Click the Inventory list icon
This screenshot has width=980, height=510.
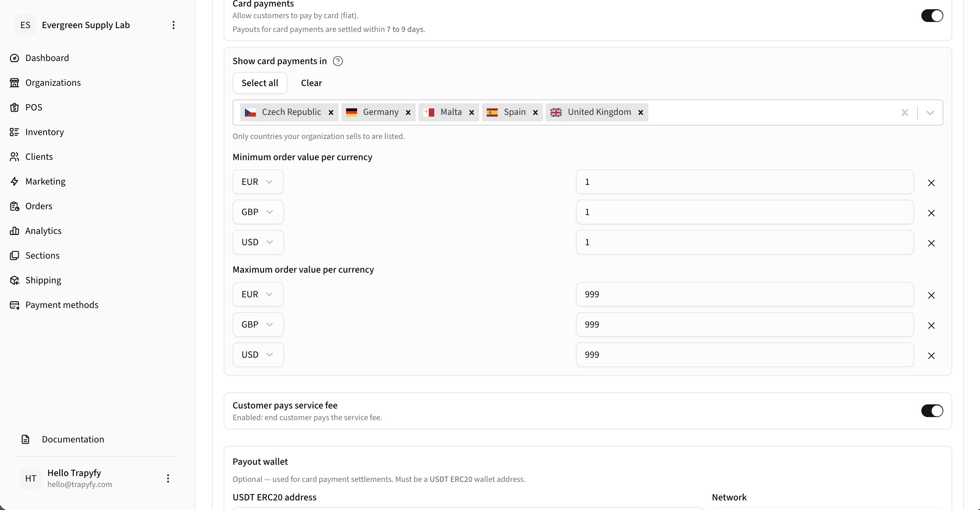point(14,132)
